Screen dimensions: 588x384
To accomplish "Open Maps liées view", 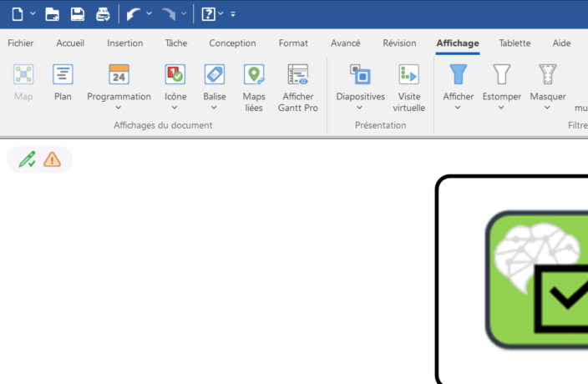I will pos(254,76).
